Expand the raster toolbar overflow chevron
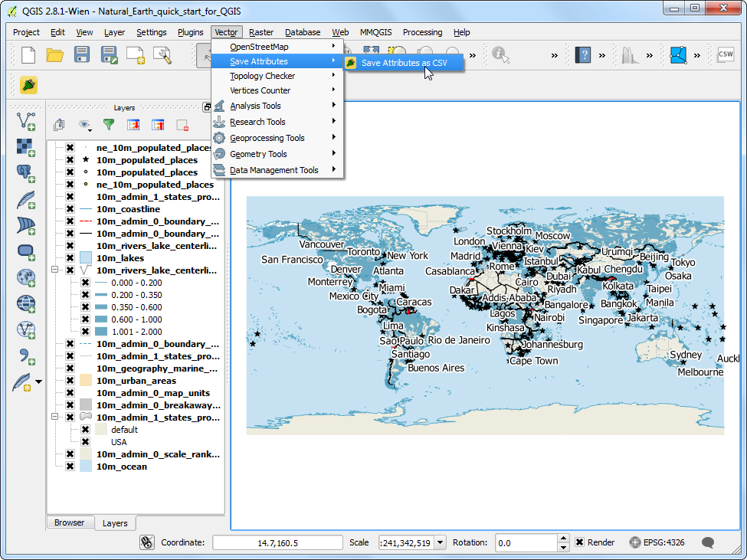Screen dimensions: 747x560 (x=650, y=55)
